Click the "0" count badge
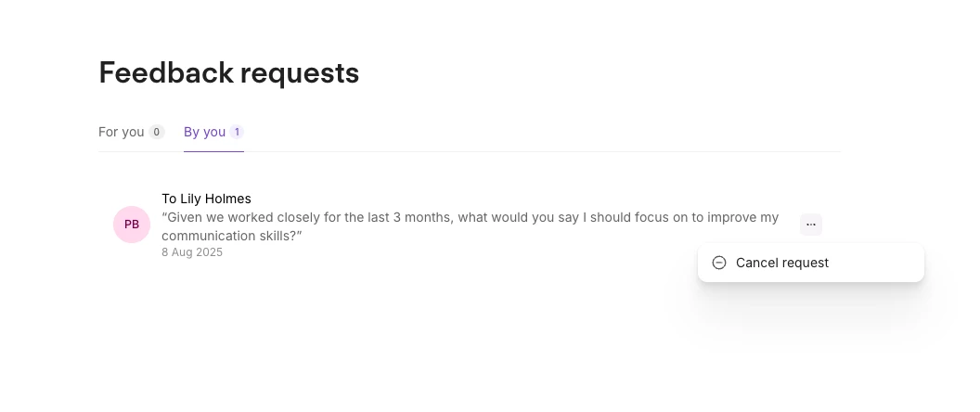The width and height of the screenshot is (980, 412). pos(157,132)
